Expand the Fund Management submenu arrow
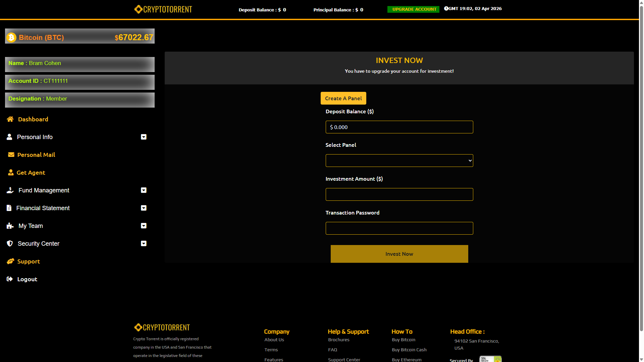The width and height of the screenshot is (644, 362). (x=144, y=190)
